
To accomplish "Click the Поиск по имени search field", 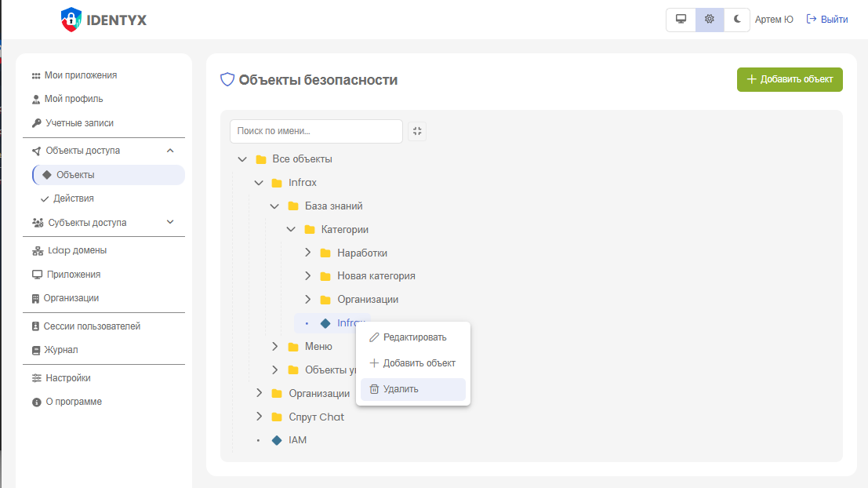I will 316,132.
